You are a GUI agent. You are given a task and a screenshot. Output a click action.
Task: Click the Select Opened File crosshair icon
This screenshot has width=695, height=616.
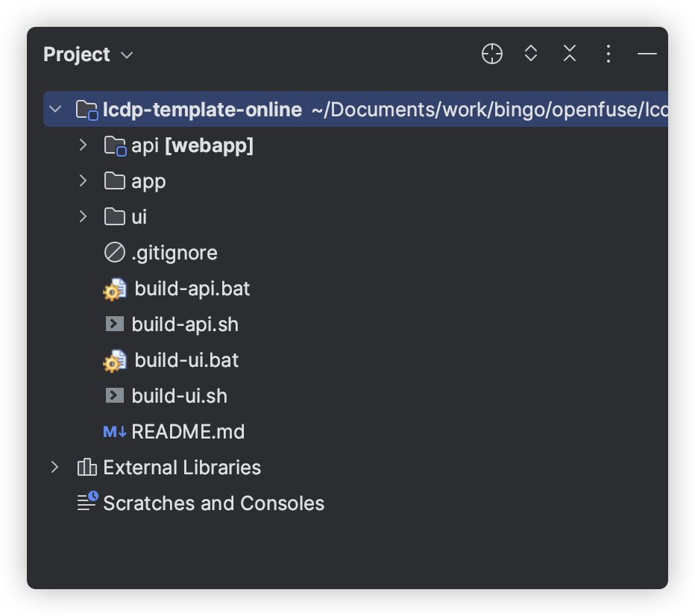pos(492,54)
